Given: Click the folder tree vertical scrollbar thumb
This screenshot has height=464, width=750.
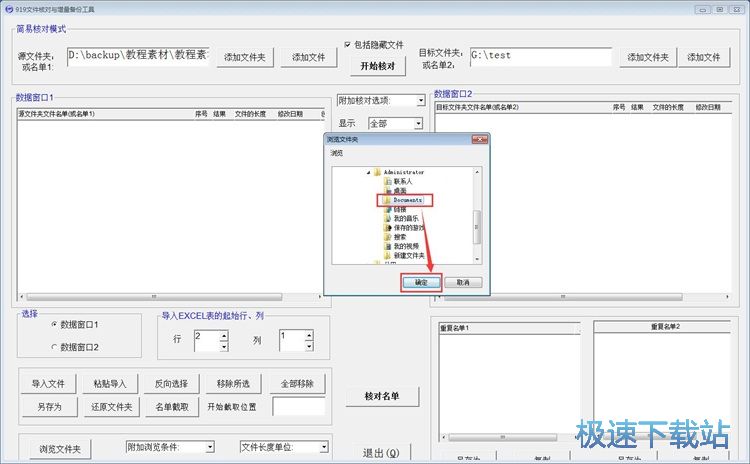Looking at the screenshot, I should pos(476,227).
